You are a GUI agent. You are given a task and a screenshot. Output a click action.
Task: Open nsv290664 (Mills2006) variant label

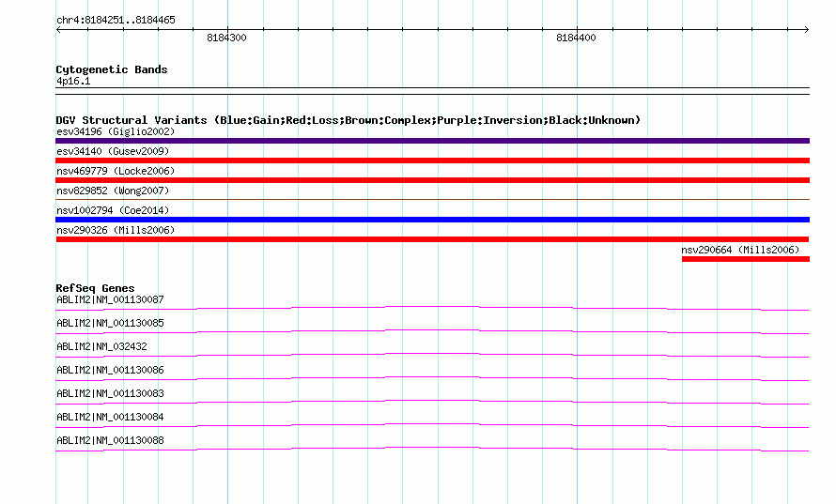740,250
